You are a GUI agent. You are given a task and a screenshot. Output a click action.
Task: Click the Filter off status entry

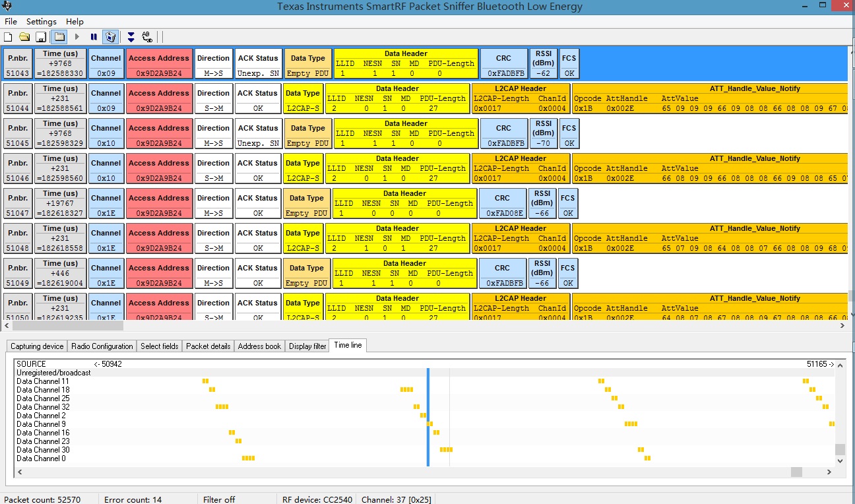(x=219, y=499)
